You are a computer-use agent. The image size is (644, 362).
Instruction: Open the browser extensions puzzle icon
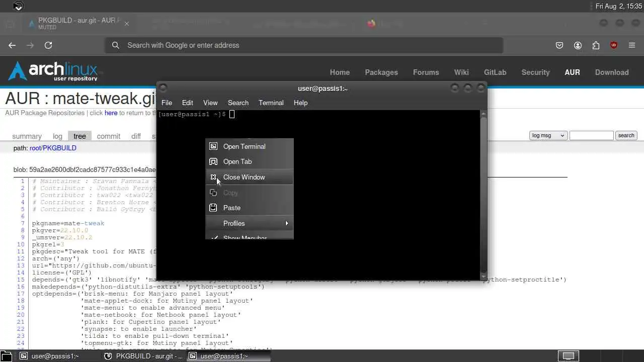pyautogui.click(x=596, y=45)
